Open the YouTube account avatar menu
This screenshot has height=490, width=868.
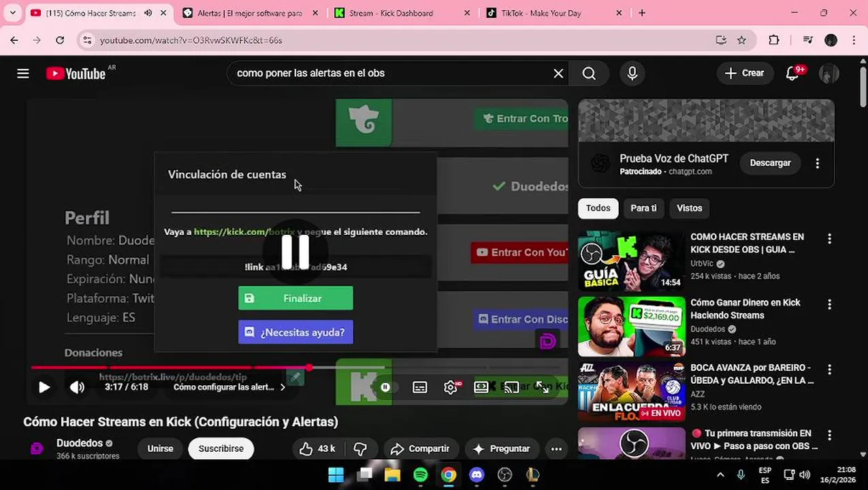829,73
